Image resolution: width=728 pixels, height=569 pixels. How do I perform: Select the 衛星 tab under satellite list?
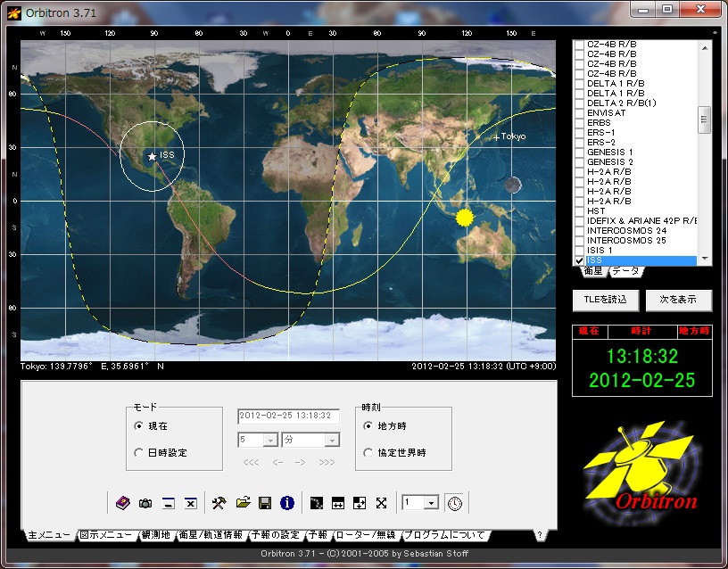(593, 271)
